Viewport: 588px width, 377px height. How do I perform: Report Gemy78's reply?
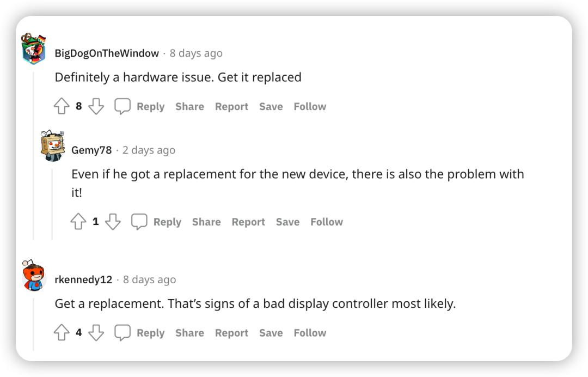point(248,221)
